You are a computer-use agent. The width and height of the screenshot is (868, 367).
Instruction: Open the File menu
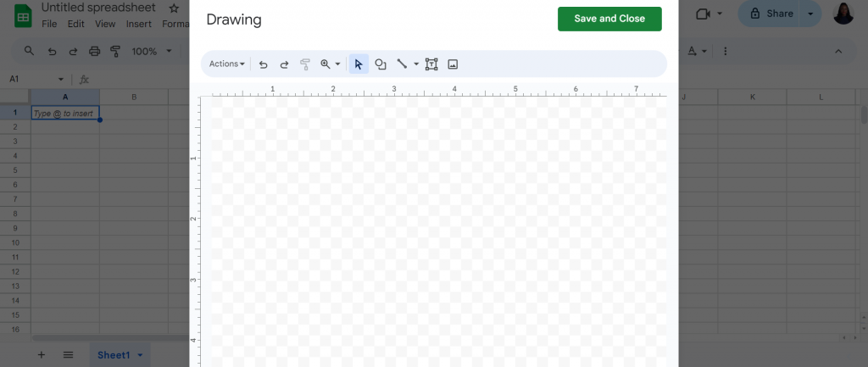point(49,24)
